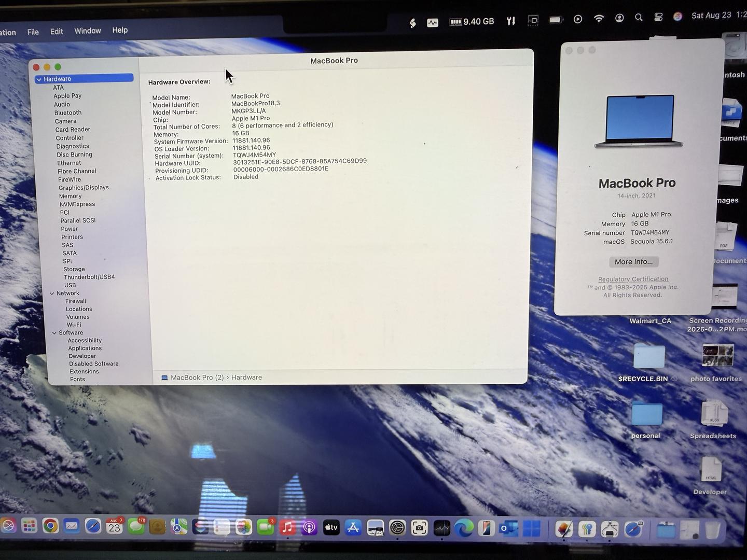This screenshot has width=747, height=560.
Task: Click Wi-Fi icon in menu bar
Action: coord(599,19)
